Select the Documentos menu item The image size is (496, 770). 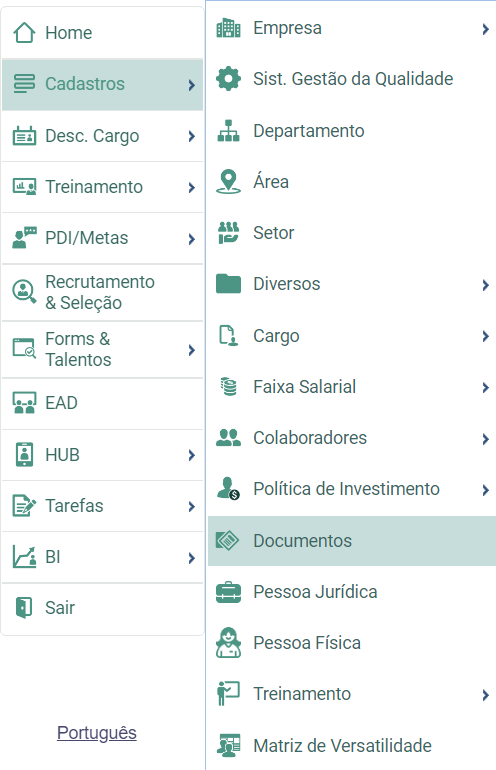pyautogui.click(x=352, y=541)
